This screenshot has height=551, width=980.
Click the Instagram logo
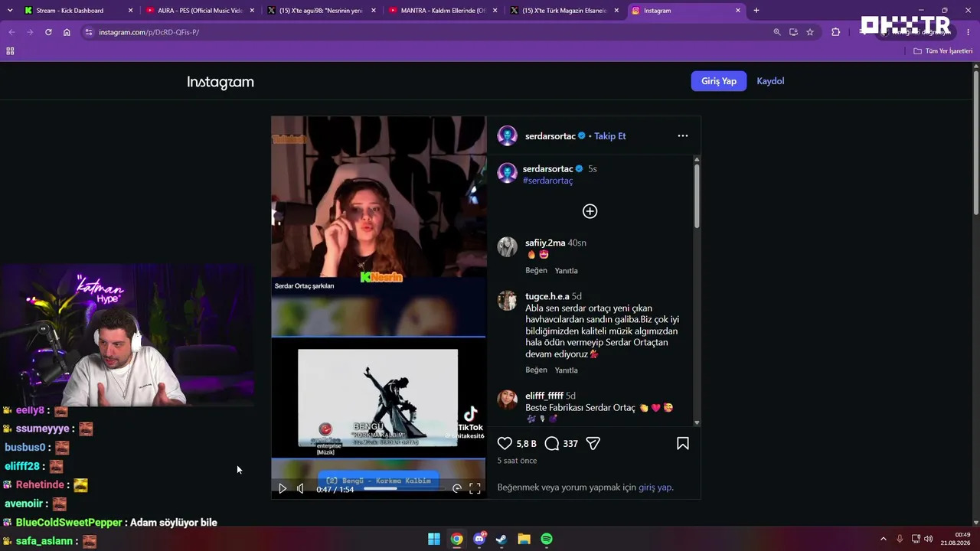[220, 82]
